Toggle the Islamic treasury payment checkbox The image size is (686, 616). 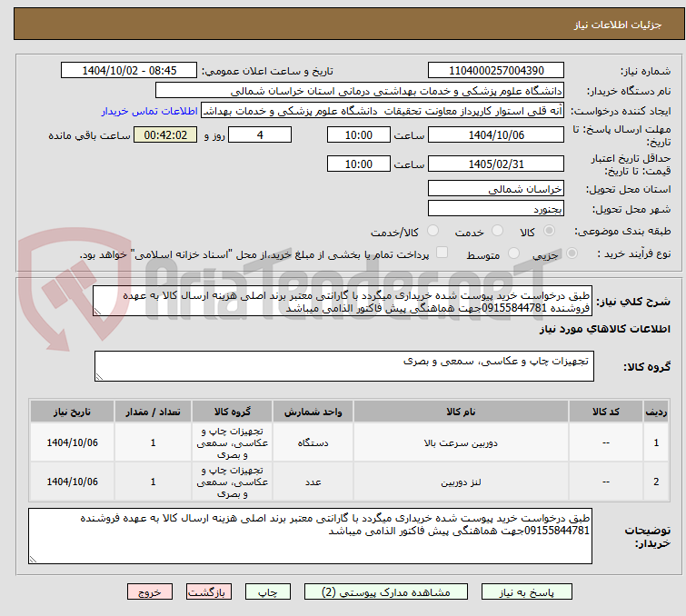442,253
